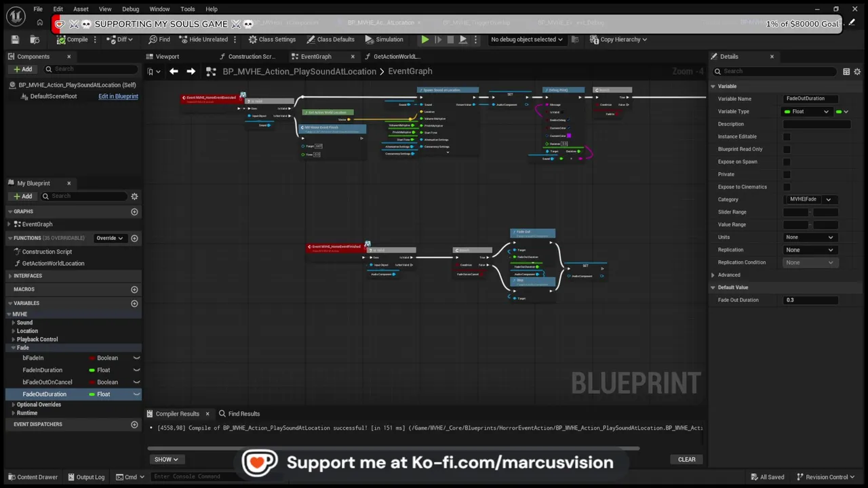Toggle visibility eye for the bFadeIn variable
The image size is (868, 488).
point(136,358)
